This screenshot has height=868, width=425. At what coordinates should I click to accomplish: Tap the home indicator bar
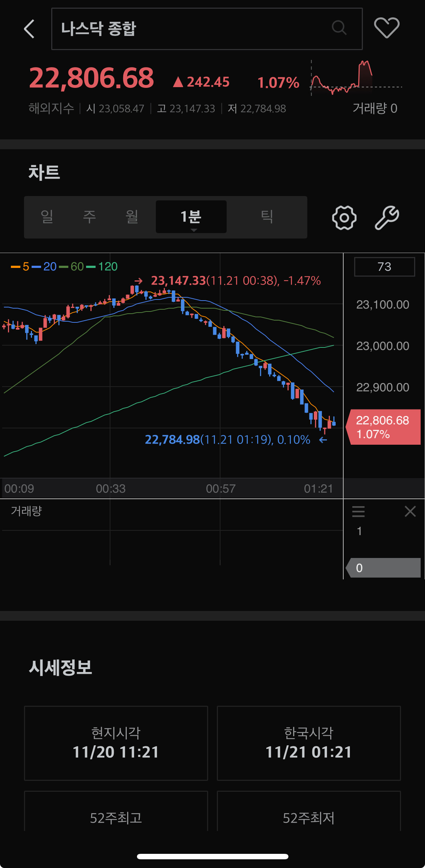[x=212, y=856]
